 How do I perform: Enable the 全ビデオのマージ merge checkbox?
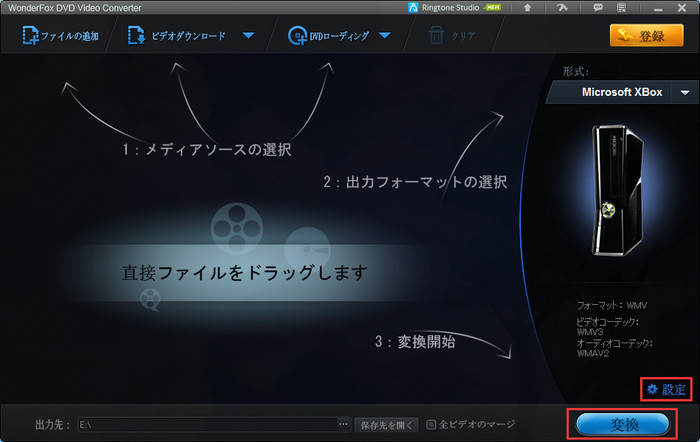click(x=431, y=424)
